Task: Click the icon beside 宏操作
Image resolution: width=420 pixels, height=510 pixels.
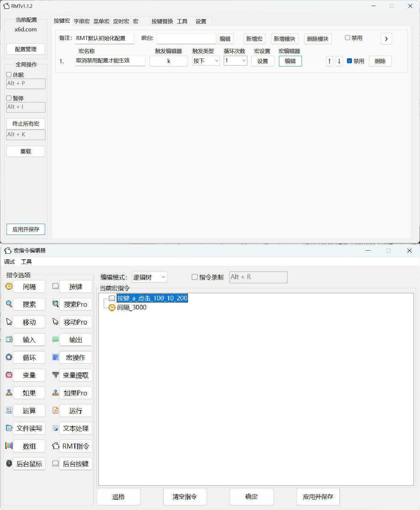Action: pyautogui.click(x=55, y=357)
